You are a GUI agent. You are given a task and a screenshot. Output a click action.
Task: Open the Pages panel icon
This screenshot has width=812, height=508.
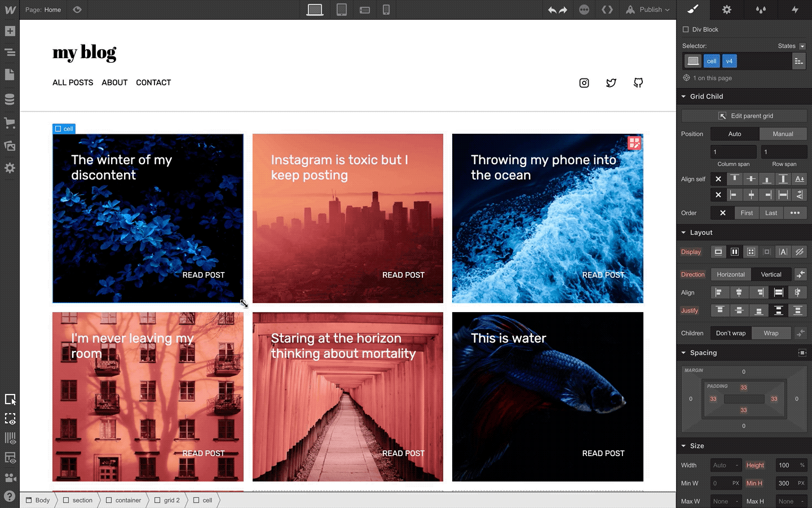[10, 75]
